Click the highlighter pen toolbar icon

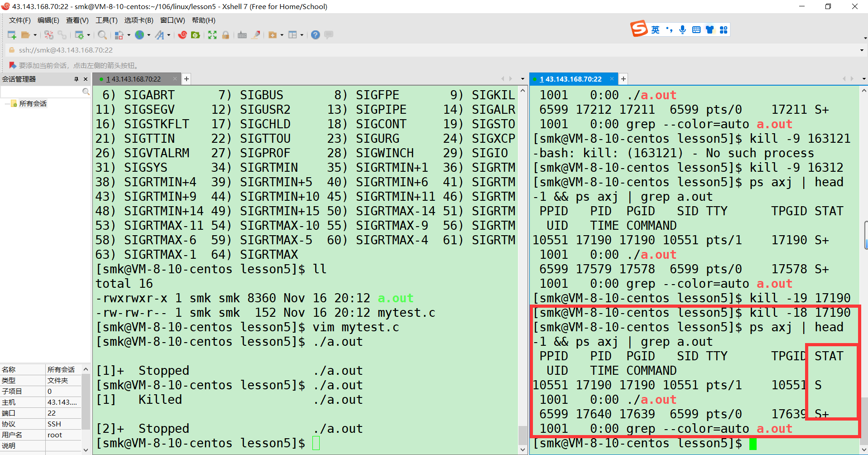tap(256, 35)
